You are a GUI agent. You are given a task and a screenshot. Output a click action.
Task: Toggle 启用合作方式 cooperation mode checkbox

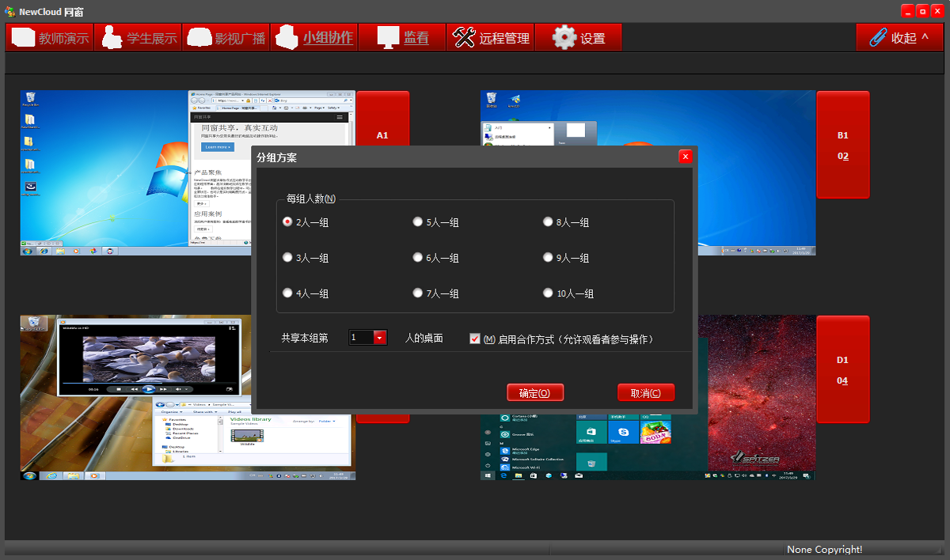click(475, 339)
